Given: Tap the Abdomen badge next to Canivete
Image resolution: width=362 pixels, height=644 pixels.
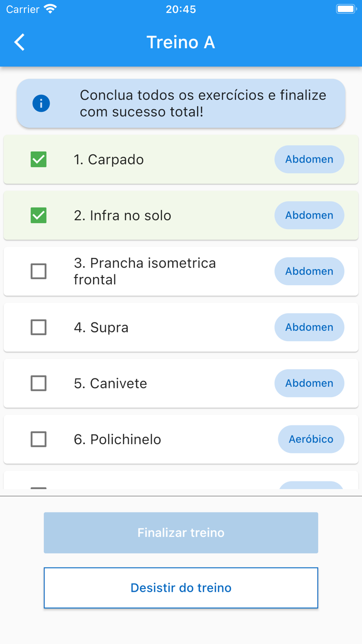Looking at the screenshot, I should click(309, 383).
